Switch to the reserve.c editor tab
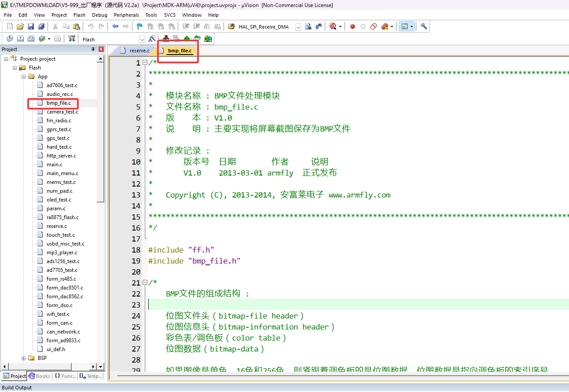This screenshot has width=569, height=392. pos(135,51)
